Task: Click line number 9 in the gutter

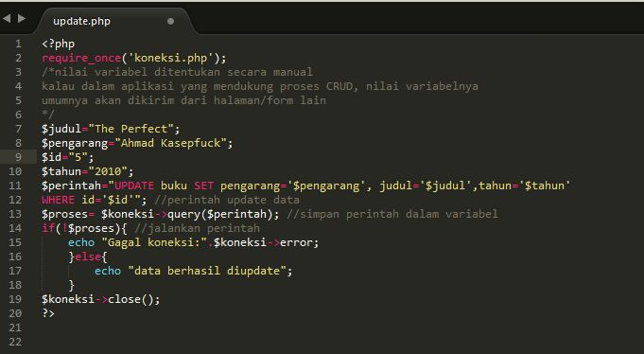Action: tap(19, 157)
